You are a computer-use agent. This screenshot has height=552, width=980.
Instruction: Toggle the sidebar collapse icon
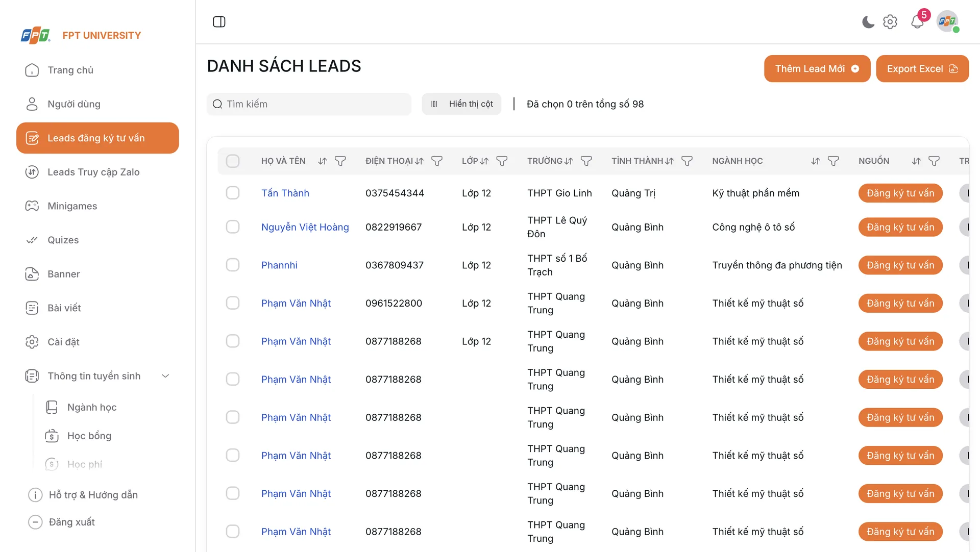[219, 22]
